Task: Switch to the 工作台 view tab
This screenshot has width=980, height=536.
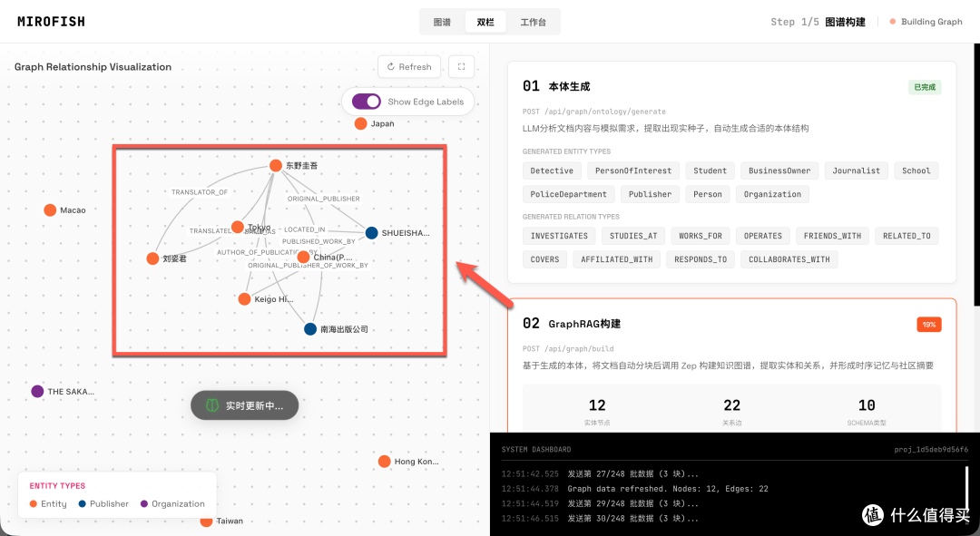Action: [533, 22]
